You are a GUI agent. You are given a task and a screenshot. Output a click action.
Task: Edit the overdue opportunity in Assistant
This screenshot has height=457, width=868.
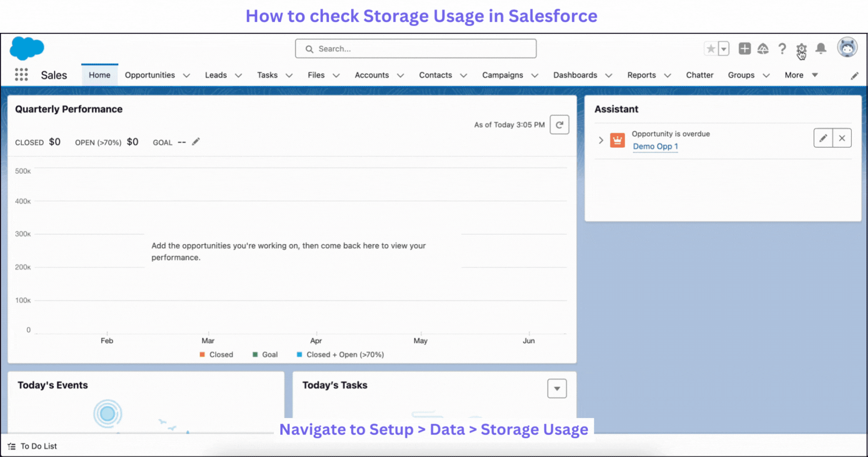823,138
